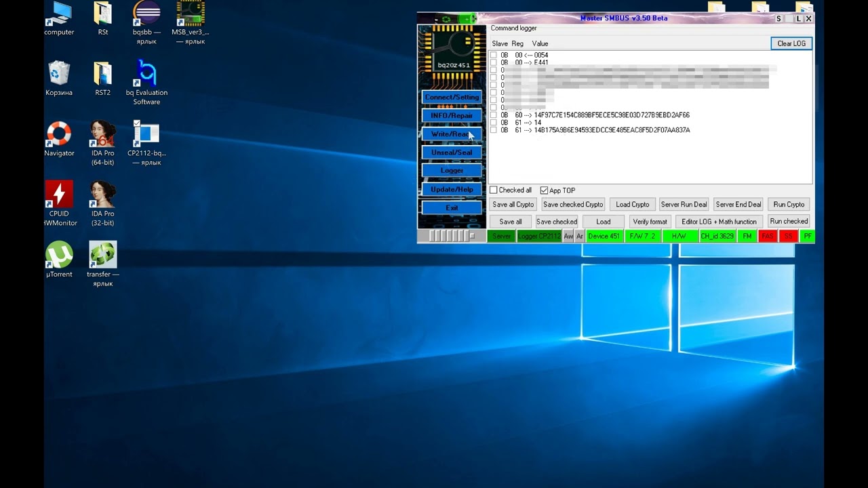
Task: Open the Connect/Setting menu
Action: tap(452, 97)
